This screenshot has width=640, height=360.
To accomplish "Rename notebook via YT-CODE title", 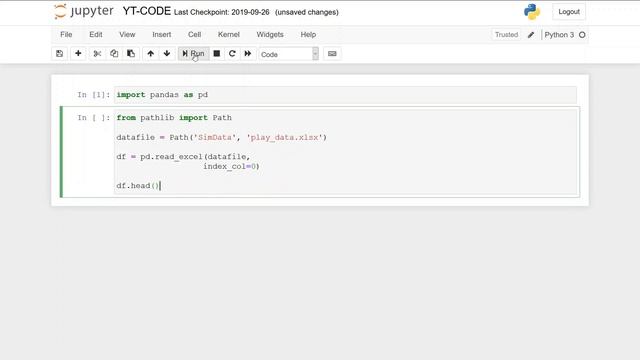I will 147,11.
